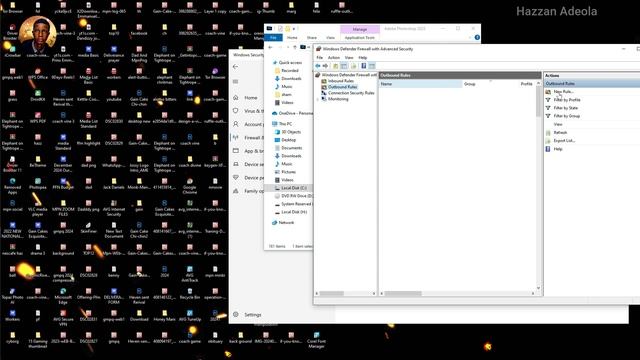640x360 pixels.
Task: Click the Monitoring tree icon
Action: tap(324, 99)
